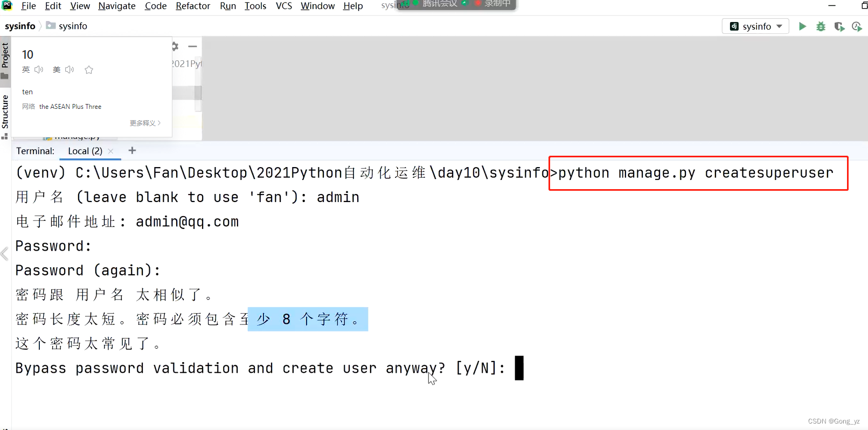Click the Tencent Meeting recording indicator

pos(457,4)
